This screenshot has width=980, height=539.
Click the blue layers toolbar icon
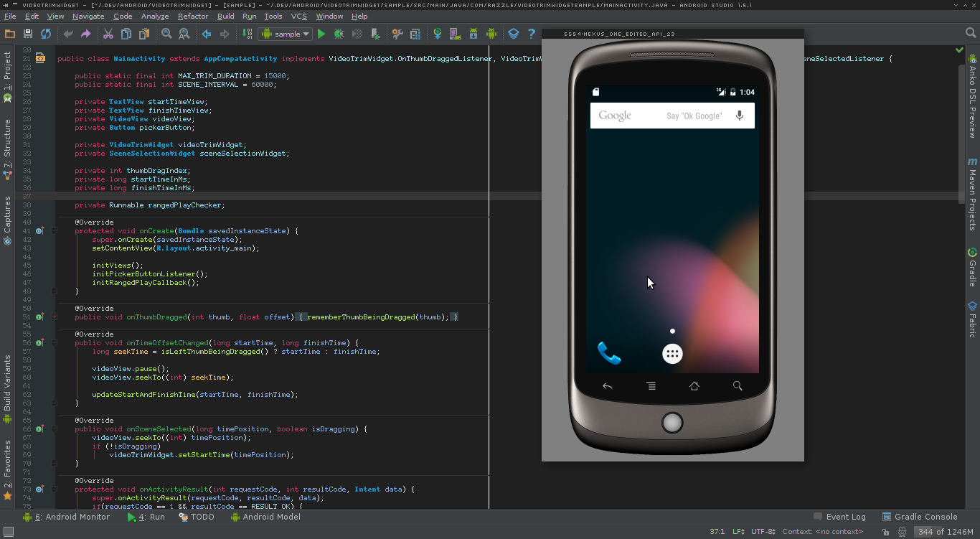click(514, 34)
